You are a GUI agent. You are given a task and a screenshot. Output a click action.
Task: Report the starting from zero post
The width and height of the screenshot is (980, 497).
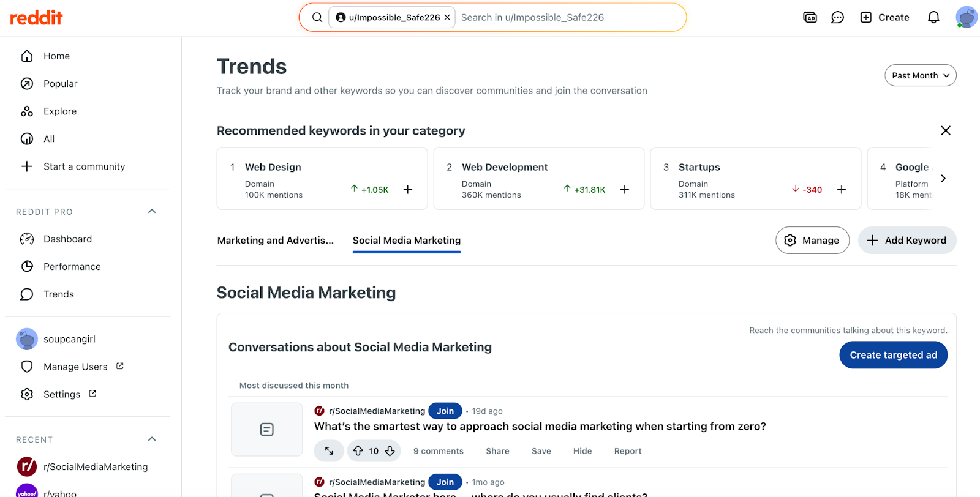coord(628,451)
